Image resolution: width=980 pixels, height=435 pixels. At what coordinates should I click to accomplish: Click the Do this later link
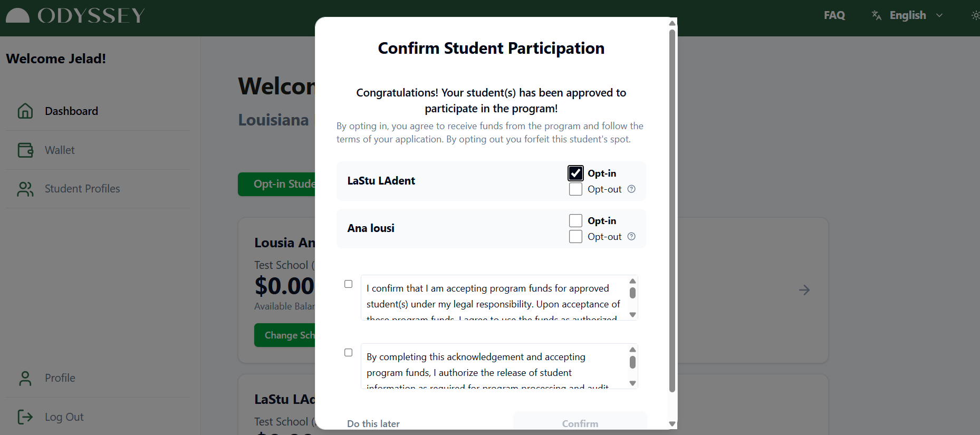click(373, 423)
